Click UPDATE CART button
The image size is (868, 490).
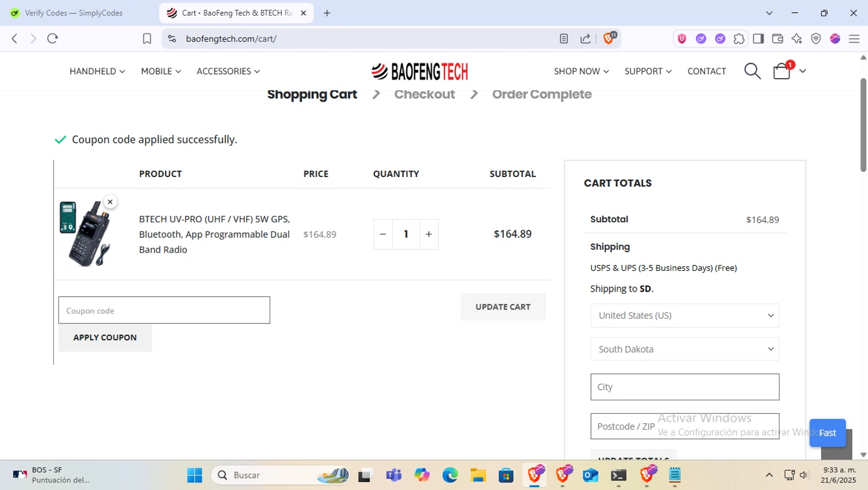pyautogui.click(x=503, y=307)
